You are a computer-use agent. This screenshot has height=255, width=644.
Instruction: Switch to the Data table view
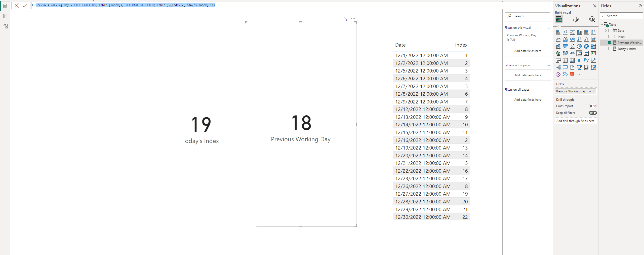click(5, 16)
